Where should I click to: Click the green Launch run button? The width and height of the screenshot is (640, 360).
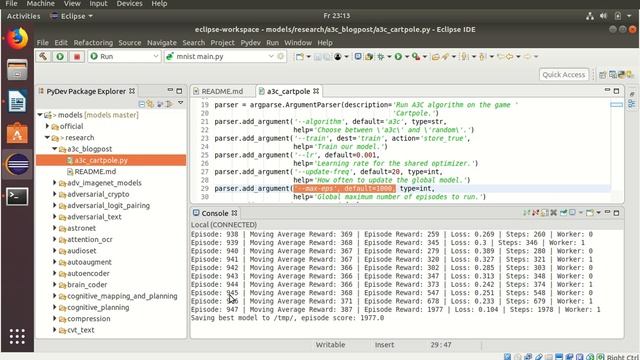point(60,56)
